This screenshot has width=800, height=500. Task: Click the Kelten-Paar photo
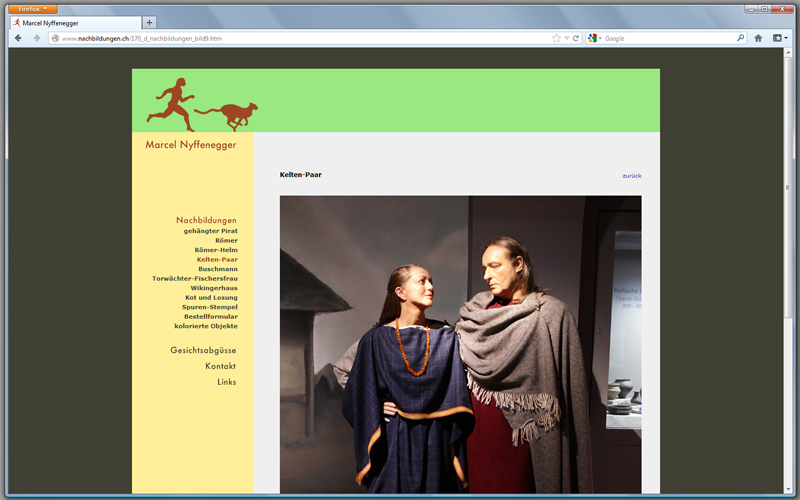pyautogui.click(x=460, y=344)
